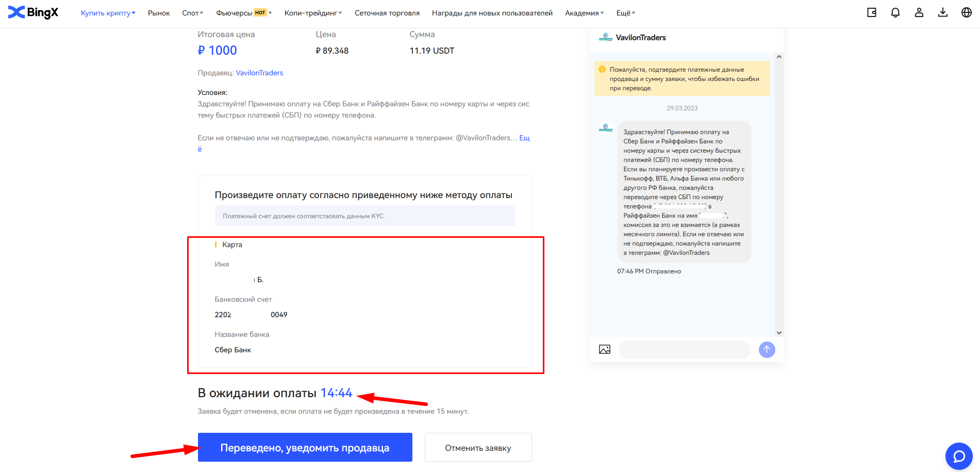The width and height of the screenshot is (980, 472).
Task: Click the BingX logo
Action: point(34,12)
